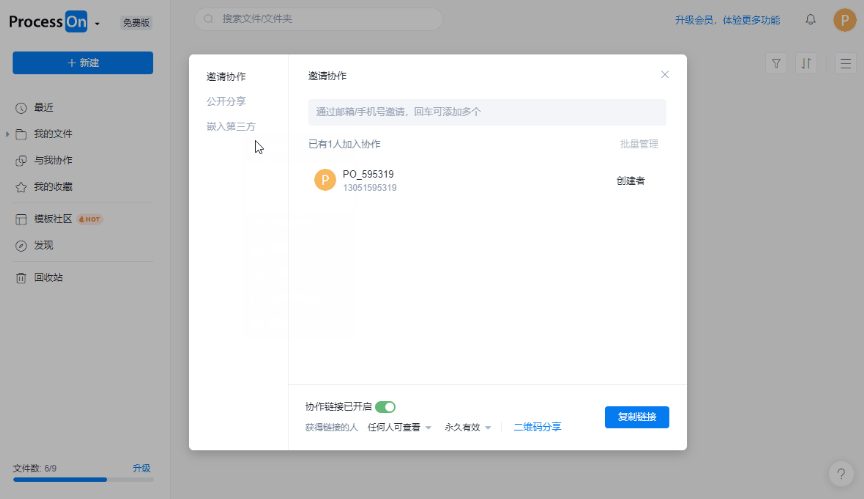Screen dimensions: 864x499
Task: Open the user avatar menu
Action: click(844, 20)
